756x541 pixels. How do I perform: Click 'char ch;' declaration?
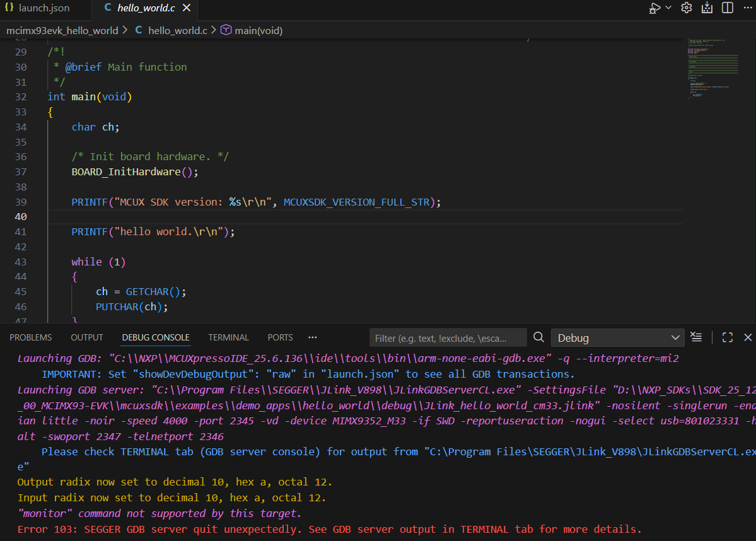click(95, 127)
